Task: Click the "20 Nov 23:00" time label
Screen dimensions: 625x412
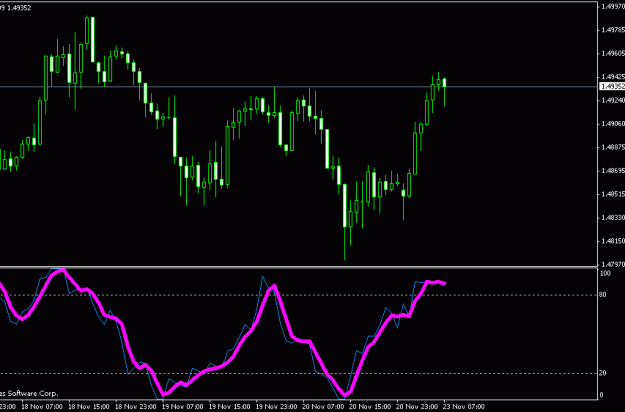Action: (x=417, y=407)
